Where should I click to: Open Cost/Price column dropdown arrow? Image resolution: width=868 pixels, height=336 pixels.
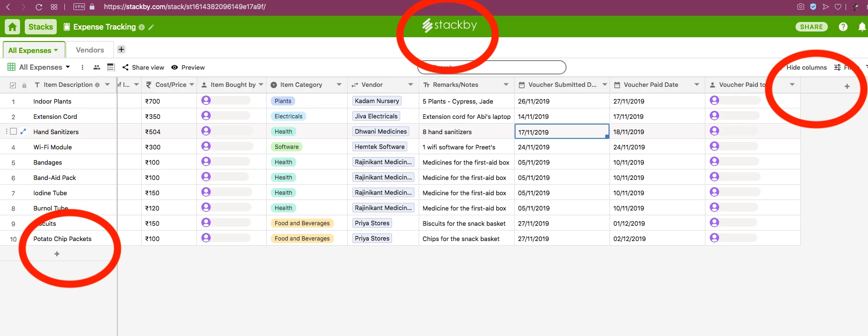click(192, 84)
